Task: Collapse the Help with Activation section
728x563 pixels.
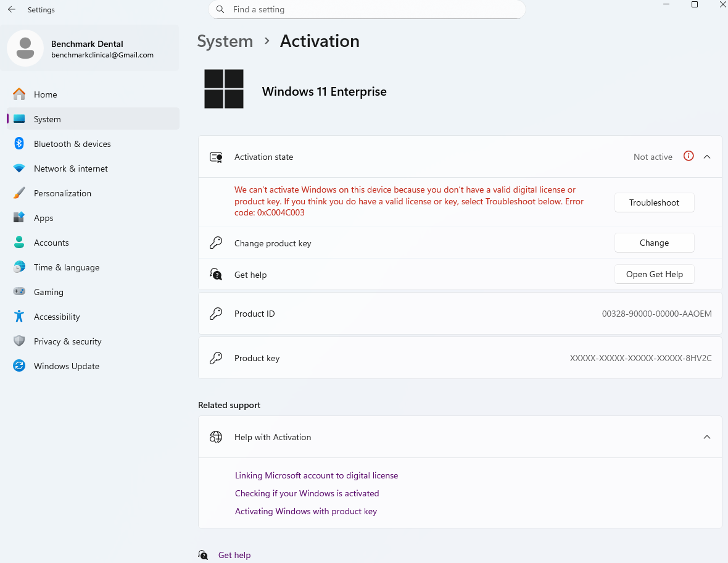Action: (x=707, y=437)
